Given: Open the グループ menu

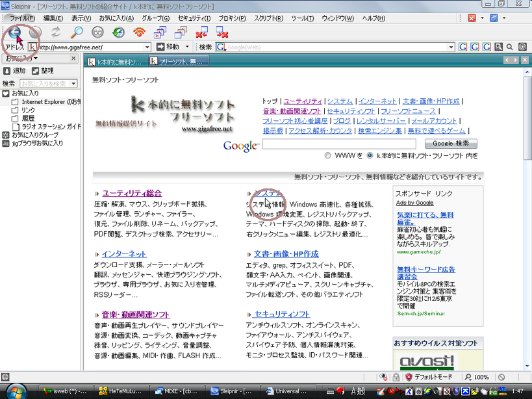Looking at the screenshot, I should click(156, 18).
